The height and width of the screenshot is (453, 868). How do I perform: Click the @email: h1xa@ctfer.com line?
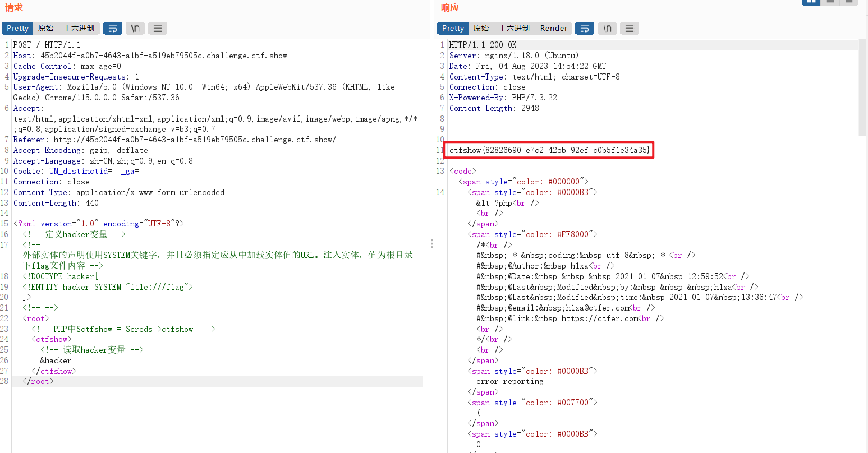click(566, 308)
